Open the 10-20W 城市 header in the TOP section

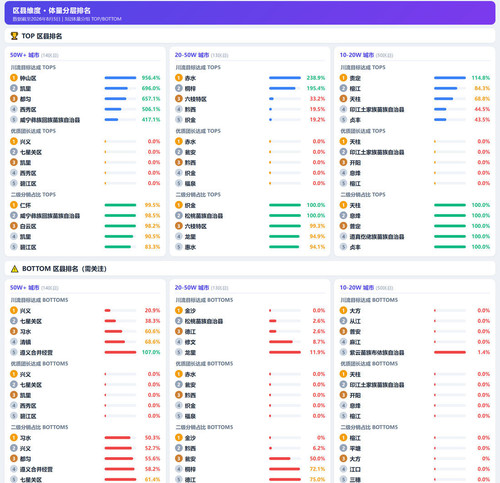pyautogui.click(x=357, y=55)
